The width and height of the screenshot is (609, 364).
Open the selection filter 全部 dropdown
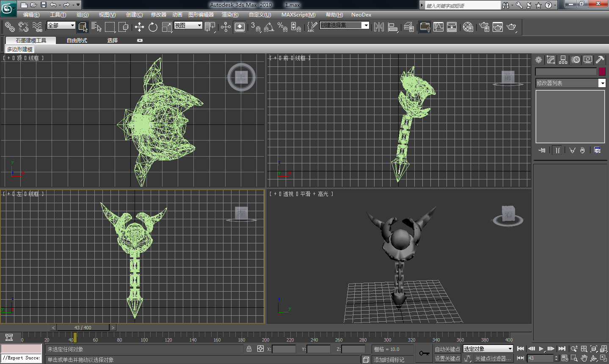click(61, 25)
